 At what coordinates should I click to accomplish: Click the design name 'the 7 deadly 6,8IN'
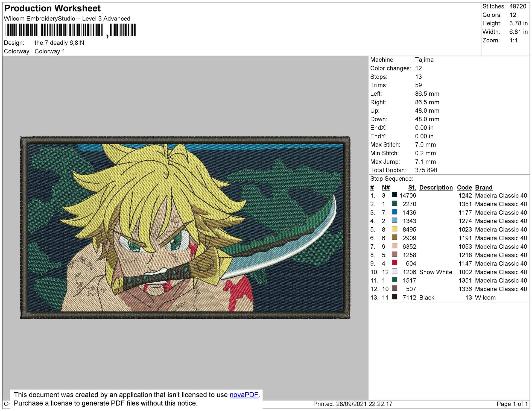click(59, 43)
